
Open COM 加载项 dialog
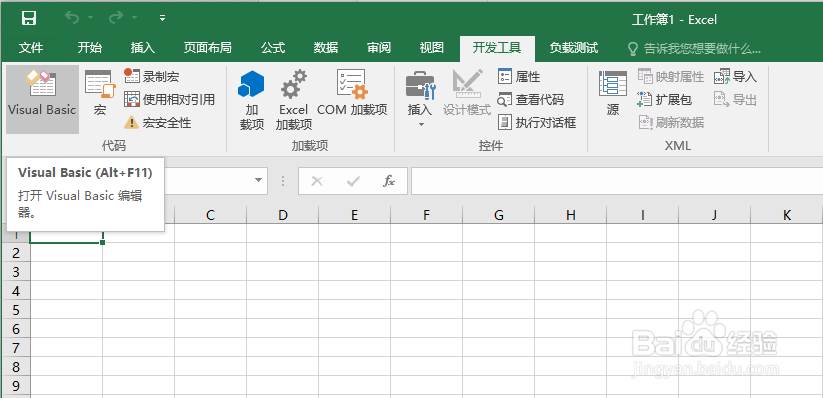tap(352, 93)
